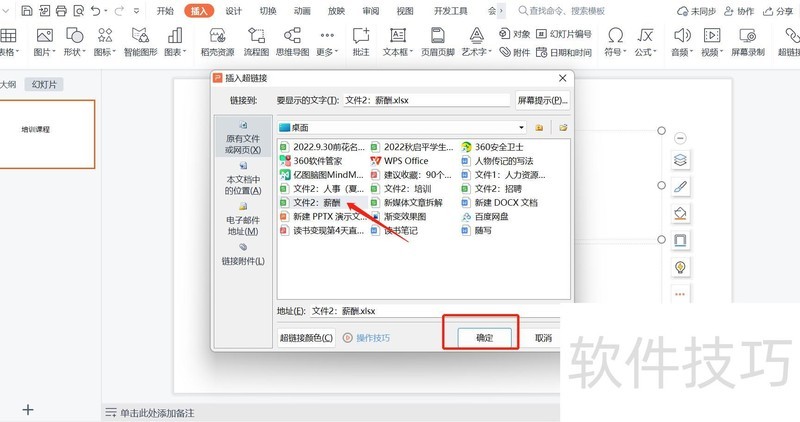Open the 开始 ribbon tab

point(165,11)
